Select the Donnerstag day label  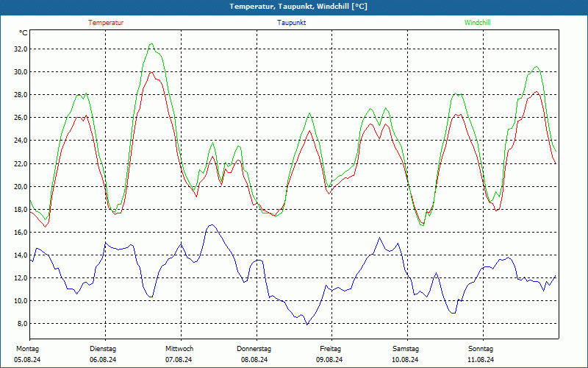[x=254, y=349]
